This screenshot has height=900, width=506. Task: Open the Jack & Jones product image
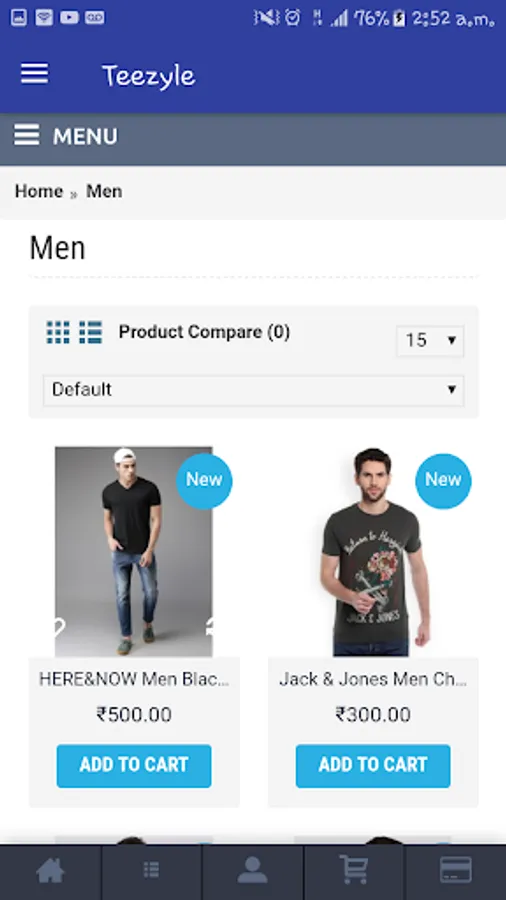pos(373,552)
